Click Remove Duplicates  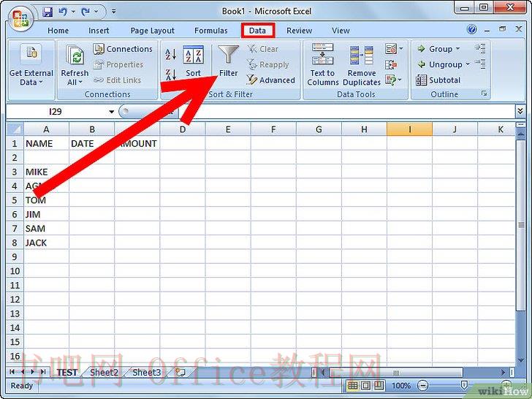(x=362, y=64)
